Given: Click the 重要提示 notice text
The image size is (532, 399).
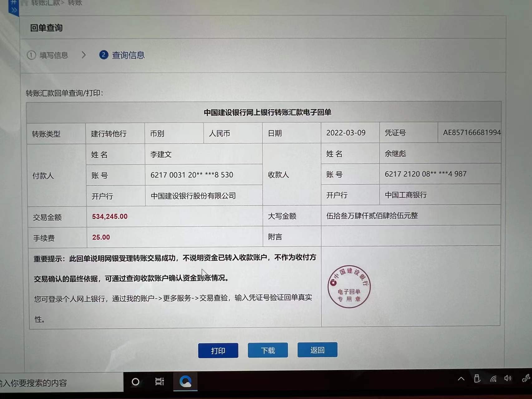Looking at the screenshot, I should 175,268.
